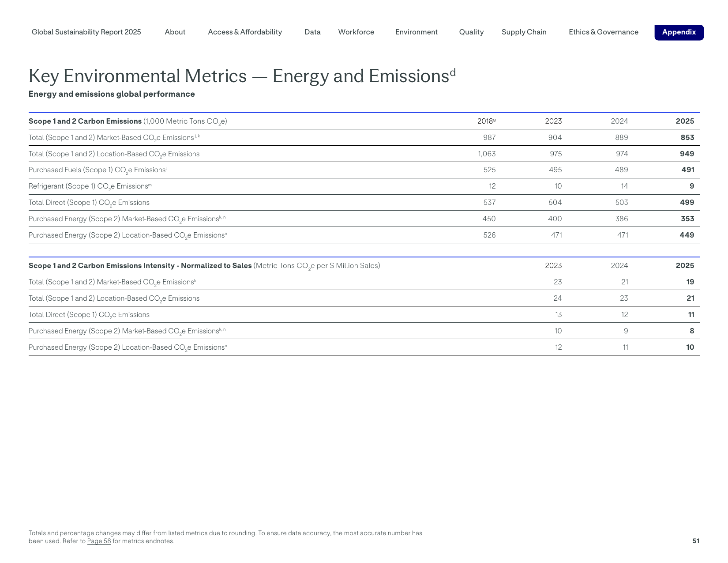Image resolution: width=728 pixels, height=563 pixels.
Task: Switch to the Workforce section
Action: click(x=356, y=32)
